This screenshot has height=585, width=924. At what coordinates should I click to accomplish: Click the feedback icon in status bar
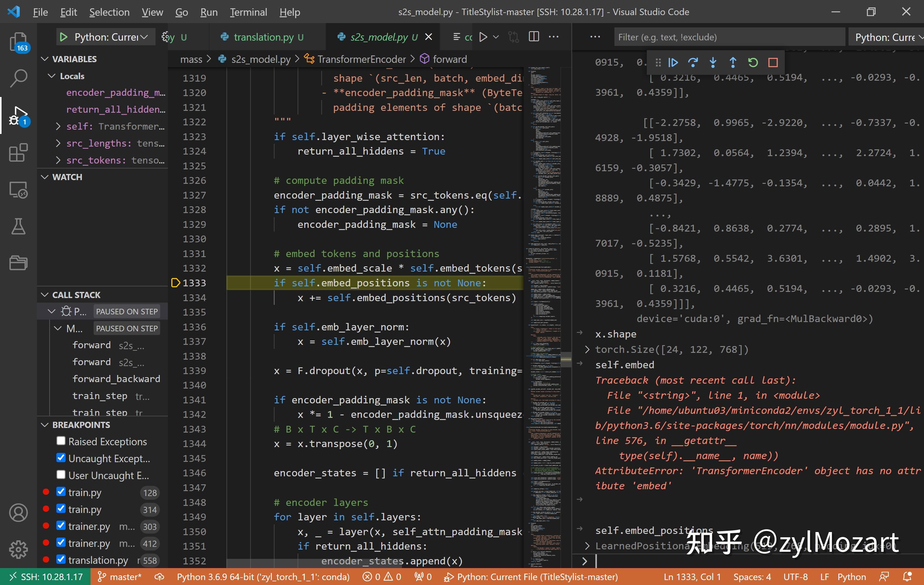tap(884, 577)
